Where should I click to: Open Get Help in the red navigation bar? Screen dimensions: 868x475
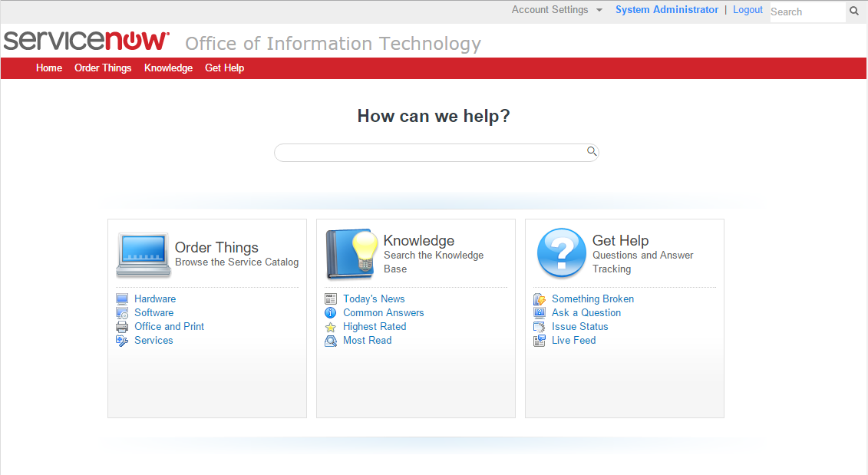point(224,68)
